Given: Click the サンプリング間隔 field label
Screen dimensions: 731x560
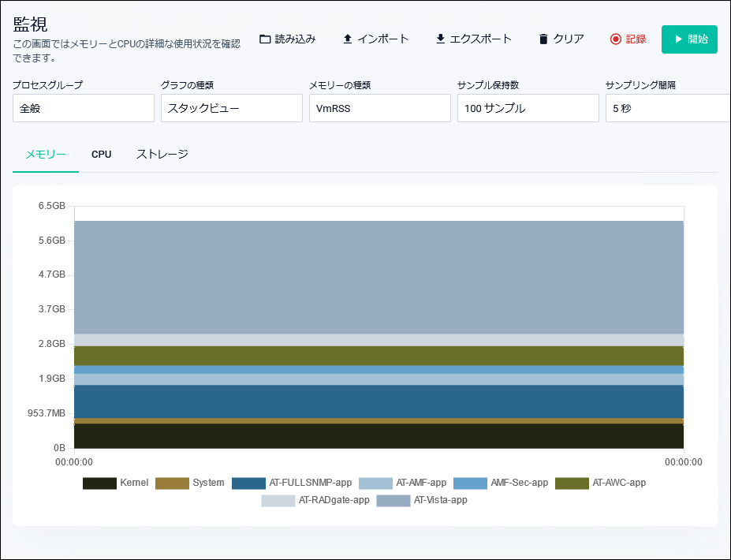Looking at the screenshot, I should [x=640, y=85].
